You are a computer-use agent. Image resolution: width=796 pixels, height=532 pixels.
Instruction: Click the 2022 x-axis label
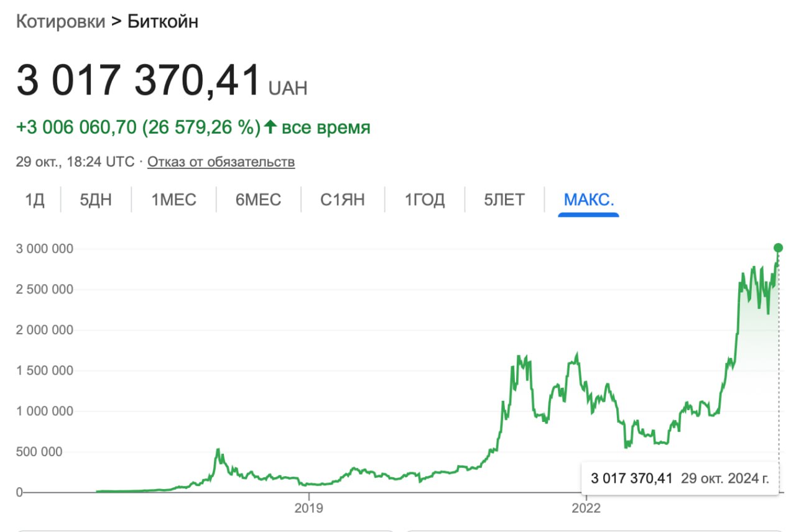586,508
